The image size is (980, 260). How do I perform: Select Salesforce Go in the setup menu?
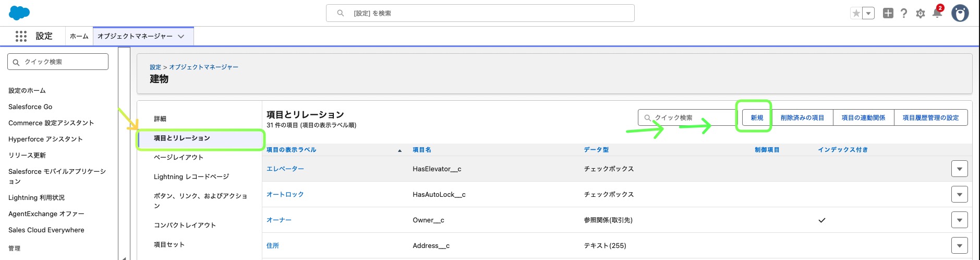click(x=30, y=107)
